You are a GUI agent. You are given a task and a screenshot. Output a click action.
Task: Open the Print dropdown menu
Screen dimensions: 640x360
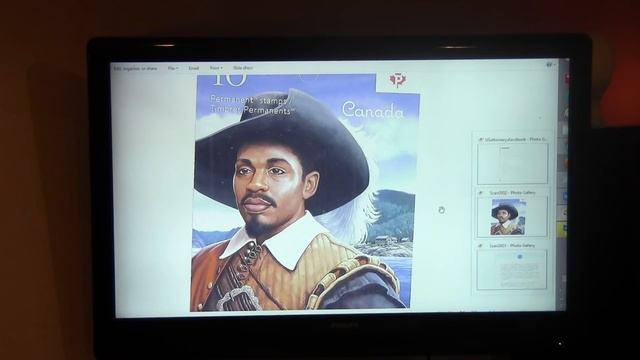coord(216,68)
